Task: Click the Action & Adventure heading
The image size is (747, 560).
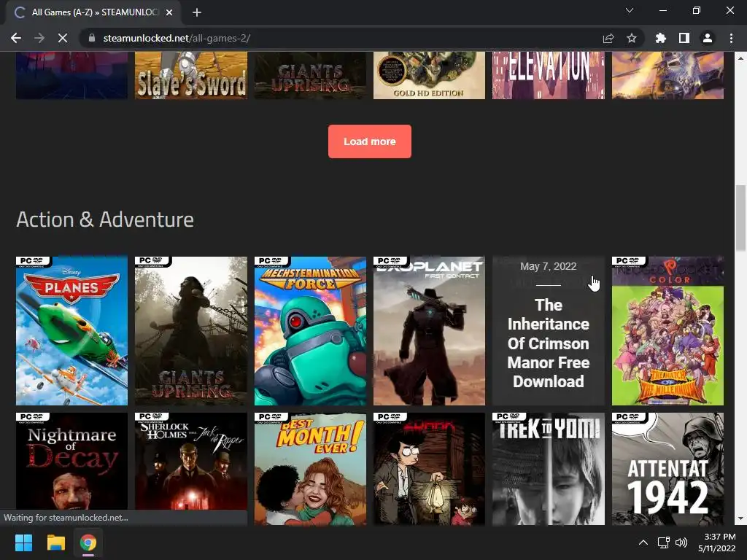Action: tap(105, 219)
